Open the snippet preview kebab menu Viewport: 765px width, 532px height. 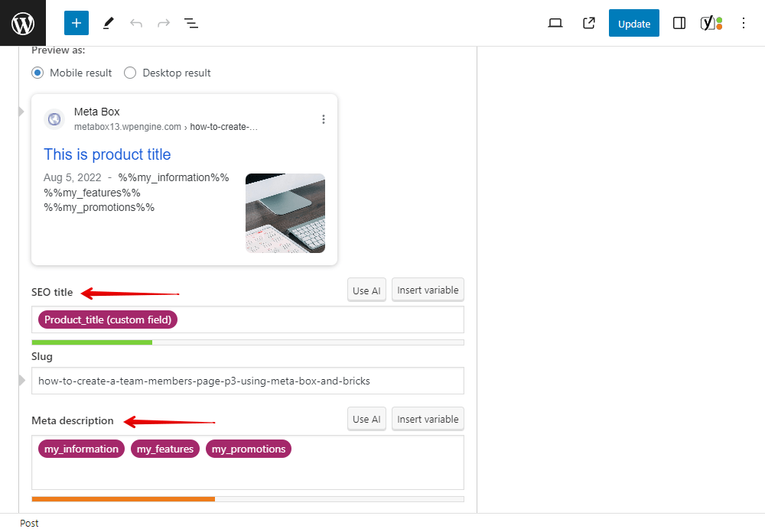pyautogui.click(x=324, y=118)
